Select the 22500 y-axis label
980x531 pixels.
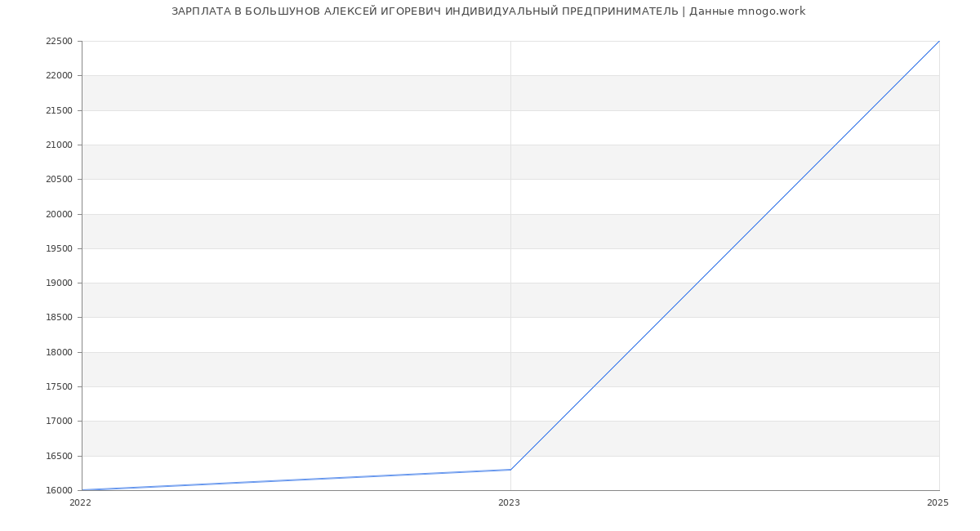(x=60, y=41)
